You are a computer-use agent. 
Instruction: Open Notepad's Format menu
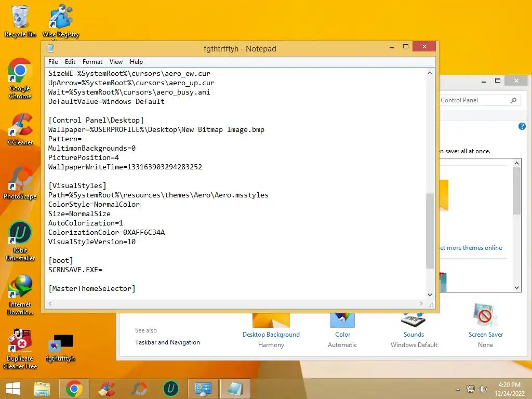(x=92, y=62)
